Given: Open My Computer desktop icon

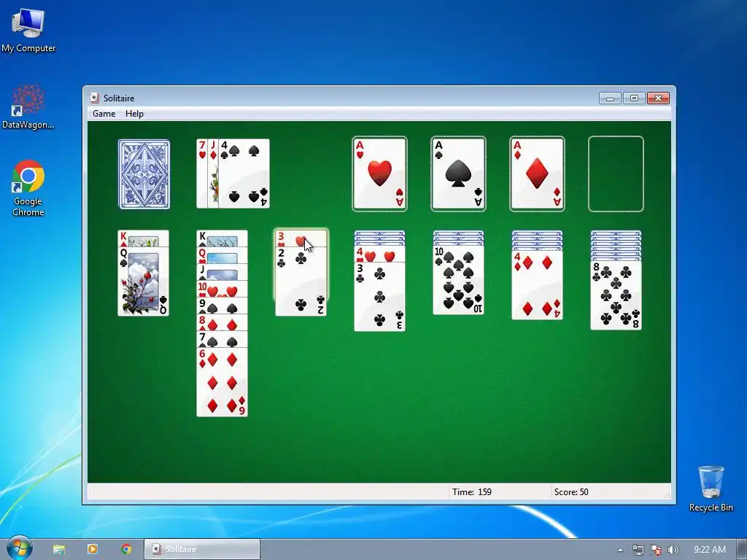Looking at the screenshot, I should (28, 30).
